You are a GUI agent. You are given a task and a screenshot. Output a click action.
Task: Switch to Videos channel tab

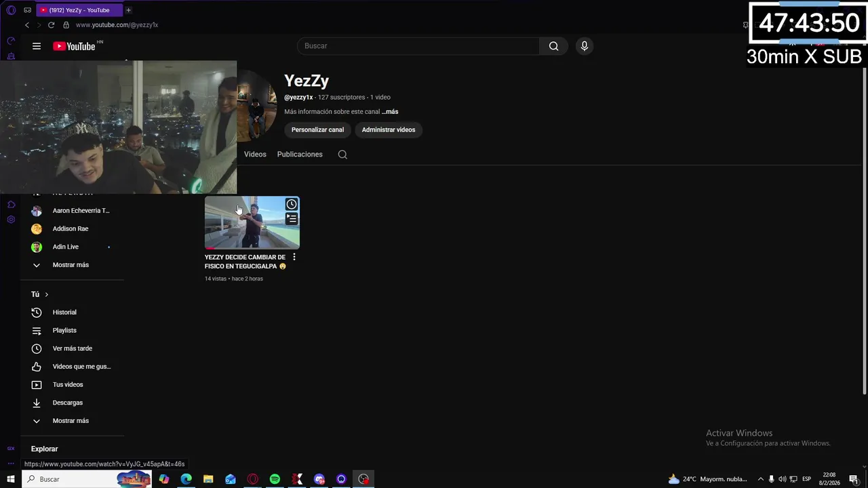(x=255, y=155)
